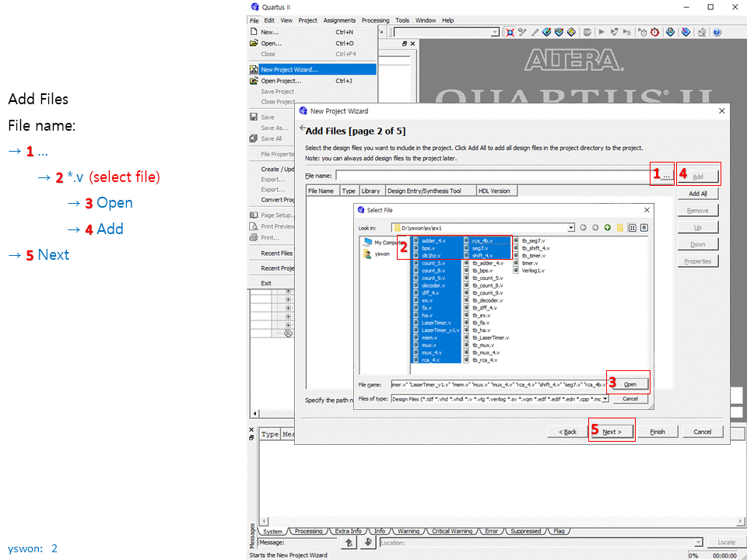The image size is (747, 560).
Task: Switch Select File dialog to detail view
Action: click(x=644, y=228)
